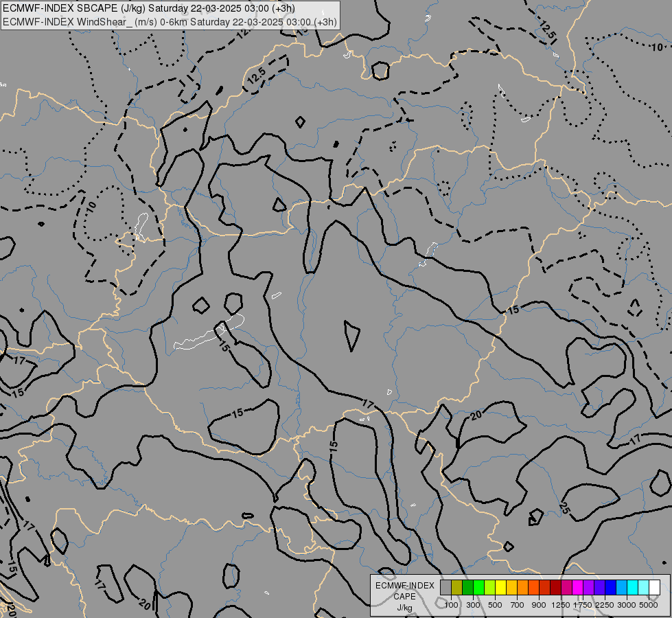672x618 pixels.
Task: Click the SBCAPE title line at top
Action: (149, 8)
